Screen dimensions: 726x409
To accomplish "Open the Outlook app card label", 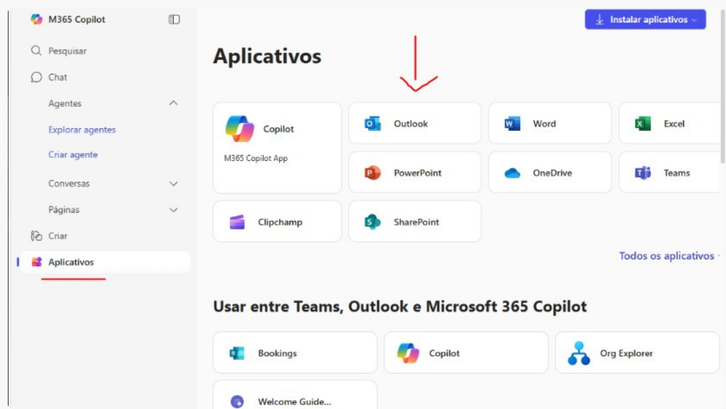I will [x=411, y=124].
